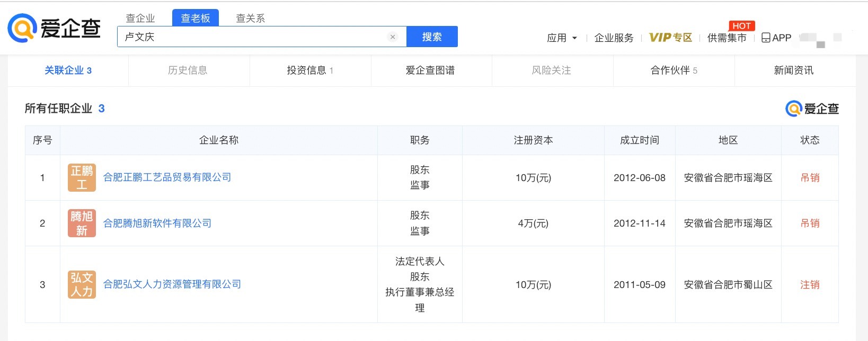Click the 序号 column header

click(42, 140)
